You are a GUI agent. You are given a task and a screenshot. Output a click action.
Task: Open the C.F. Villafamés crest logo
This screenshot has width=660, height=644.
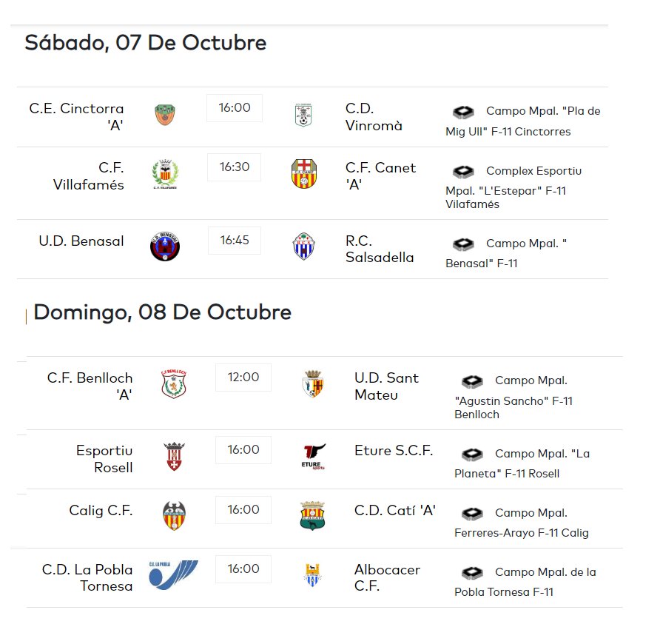(x=165, y=174)
